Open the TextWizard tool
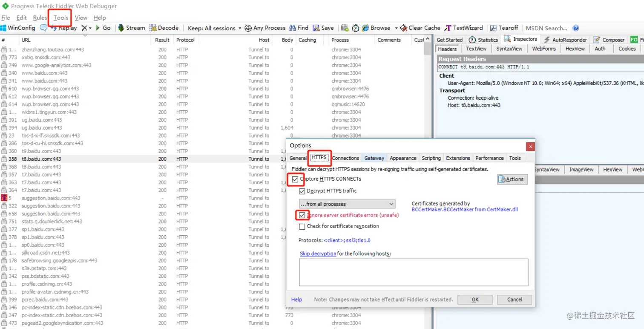This screenshot has width=644, height=329. tap(463, 28)
